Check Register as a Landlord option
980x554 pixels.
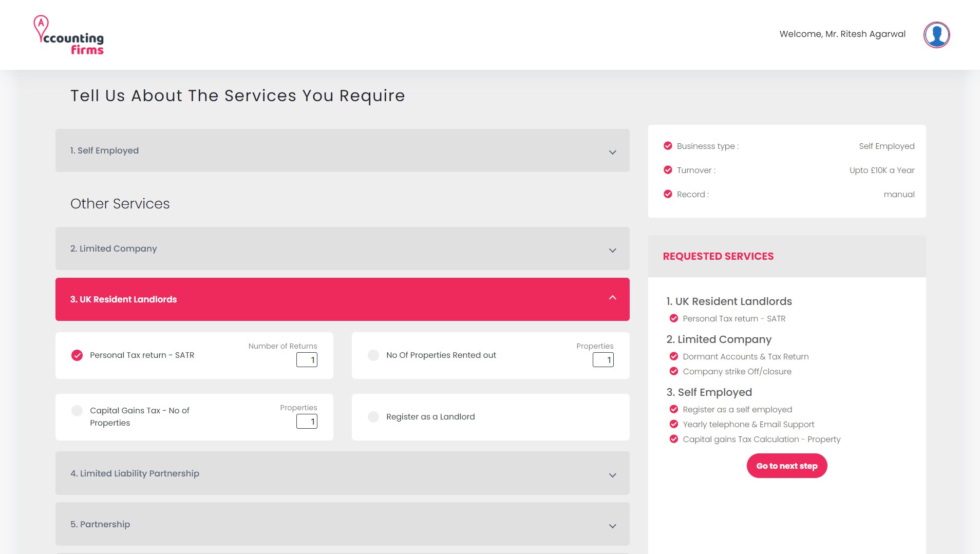373,417
